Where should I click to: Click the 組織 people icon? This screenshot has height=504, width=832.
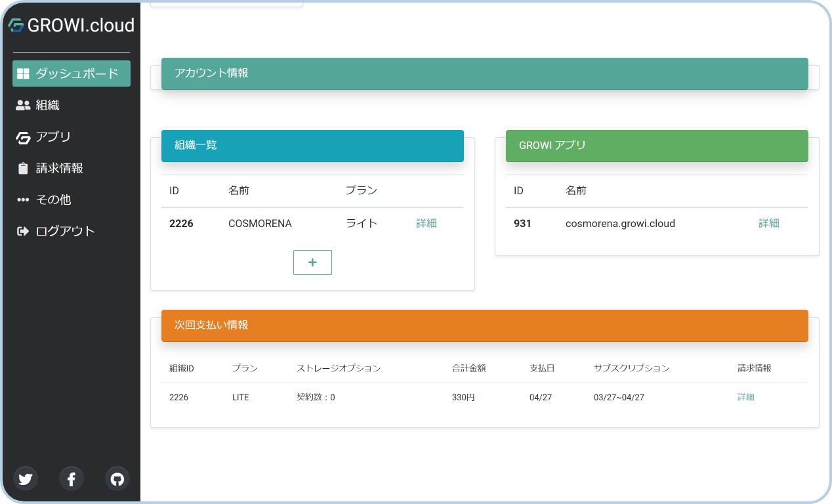[24, 105]
